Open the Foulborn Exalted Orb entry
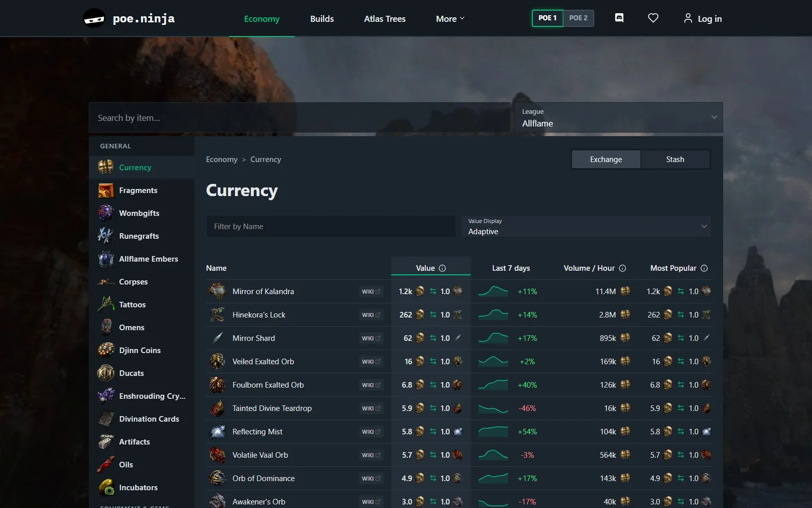Image resolution: width=812 pixels, height=508 pixels. (268, 385)
